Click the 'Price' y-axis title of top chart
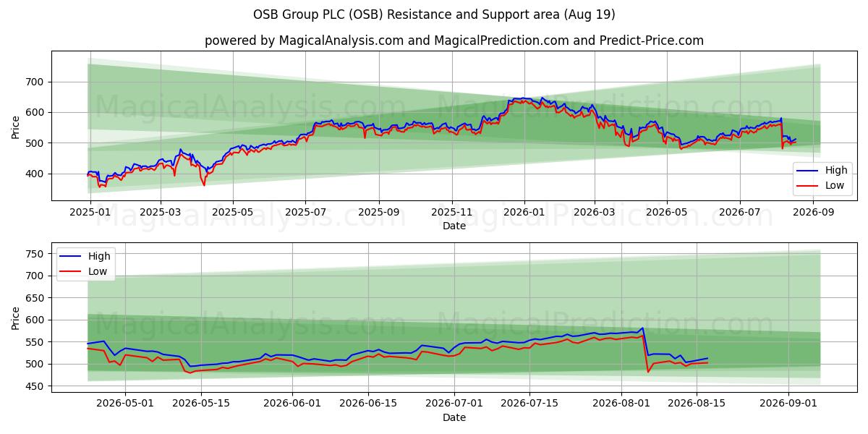The image size is (868, 434). (16, 126)
